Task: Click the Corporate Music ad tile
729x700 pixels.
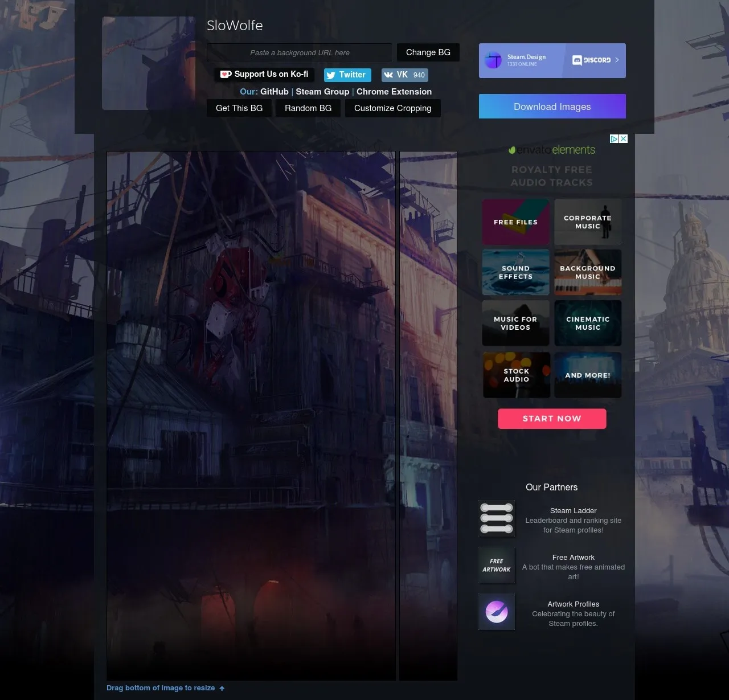Action: (x=588, y=222)
